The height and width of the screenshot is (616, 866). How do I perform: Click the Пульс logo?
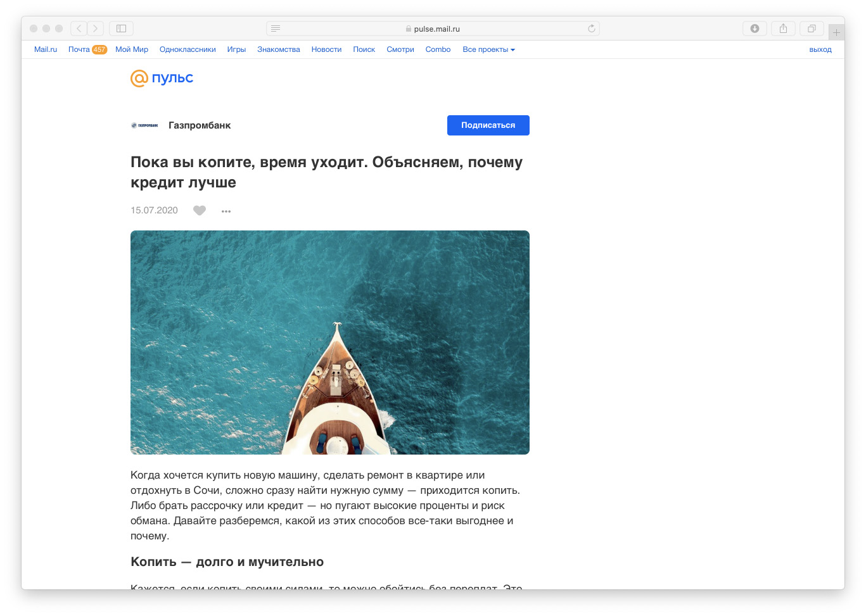coord(162,78)
